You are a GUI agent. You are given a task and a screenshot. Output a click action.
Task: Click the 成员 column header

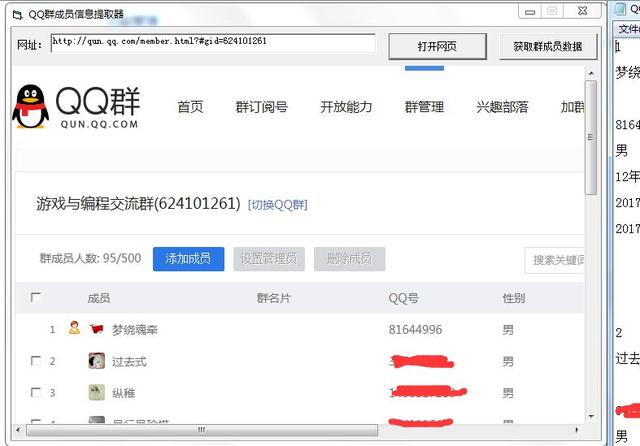point(99,298)
